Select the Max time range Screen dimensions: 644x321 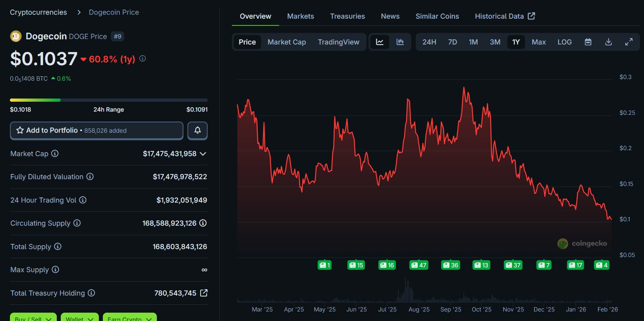[538, 42]
